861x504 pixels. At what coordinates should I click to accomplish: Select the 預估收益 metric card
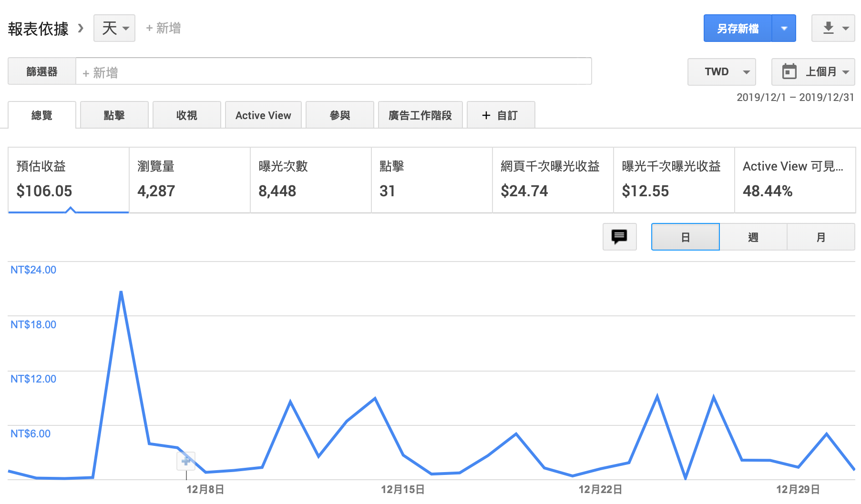tap(69, 180)
